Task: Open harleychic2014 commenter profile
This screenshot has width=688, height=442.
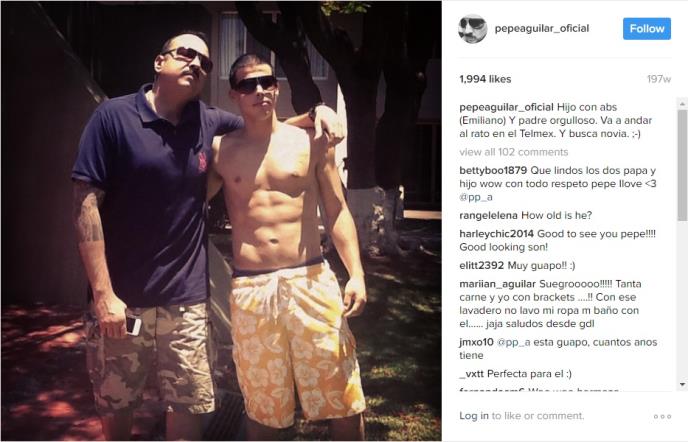Action: tap(497, 234)
